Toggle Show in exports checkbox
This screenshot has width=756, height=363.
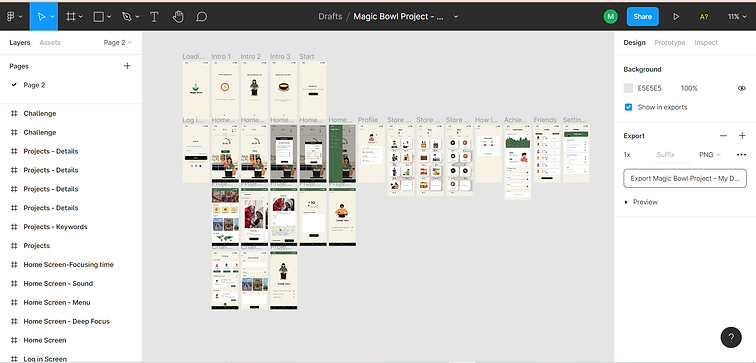628,107
